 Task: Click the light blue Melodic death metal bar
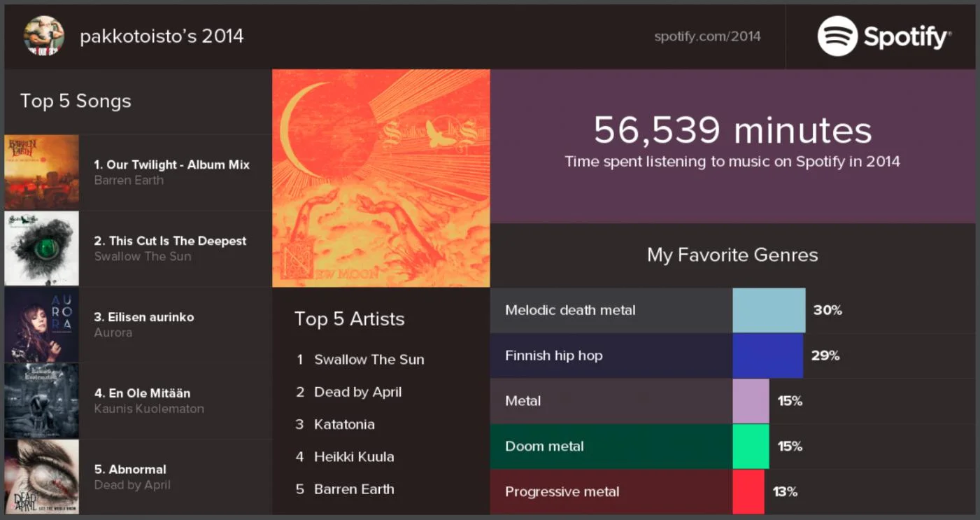pyautogui.click(x=769, y=310)
